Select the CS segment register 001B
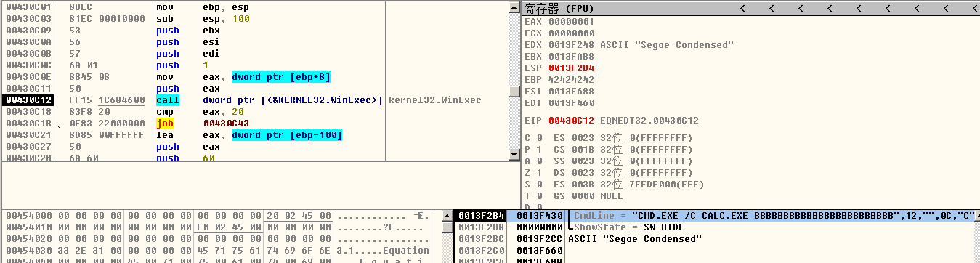Screen dimensions: 980x263 click(583, 150)
